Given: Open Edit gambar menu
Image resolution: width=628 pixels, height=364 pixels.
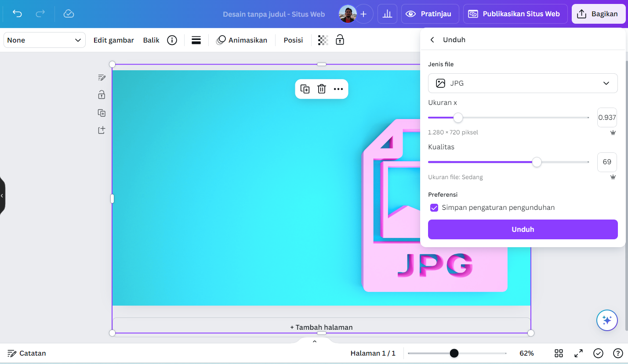Looking at the screenshot, I should click(113, 40).
